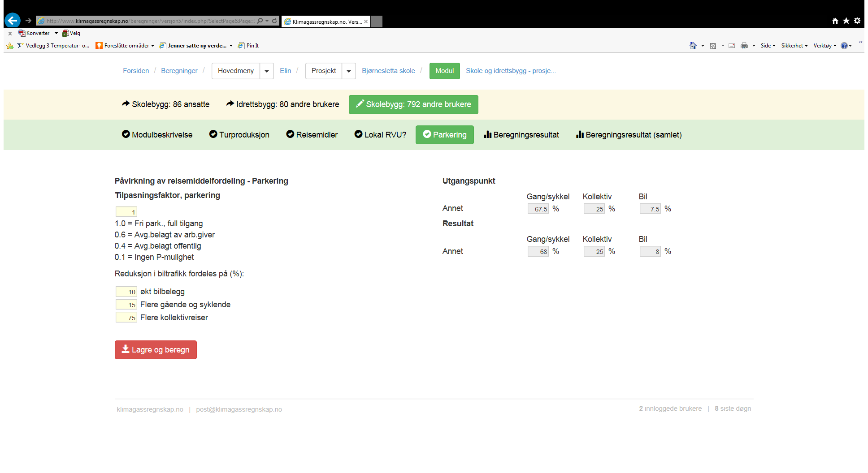Viewport: 868px width, 473px height.
Task: Click the browser address bar URL
Action: pos(150,21)
